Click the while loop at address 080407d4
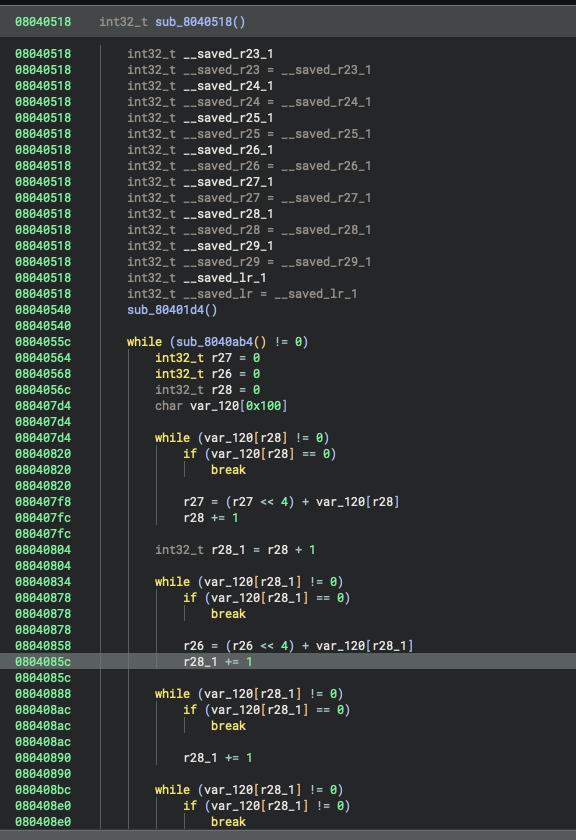 pyautogui.click(x=242, y=438)
